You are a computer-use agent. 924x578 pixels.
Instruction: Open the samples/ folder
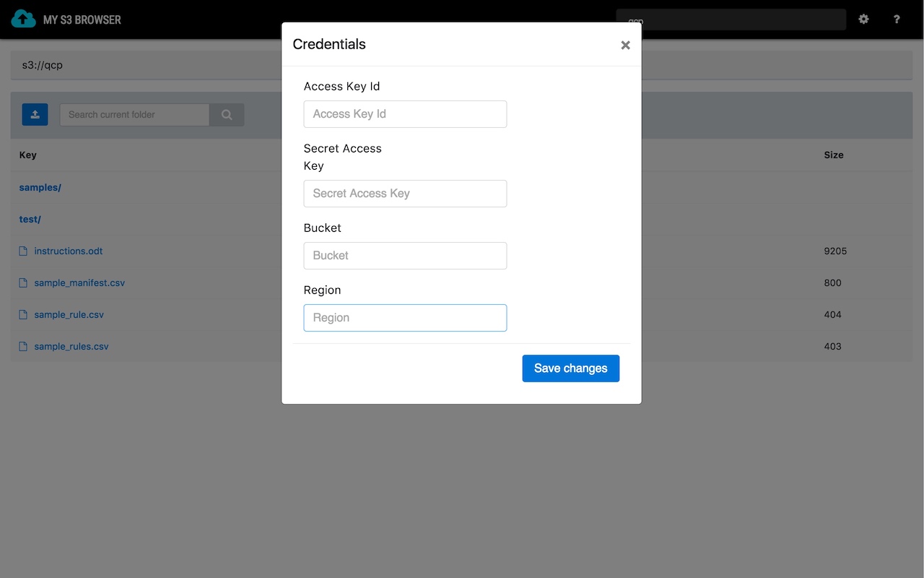40,188
